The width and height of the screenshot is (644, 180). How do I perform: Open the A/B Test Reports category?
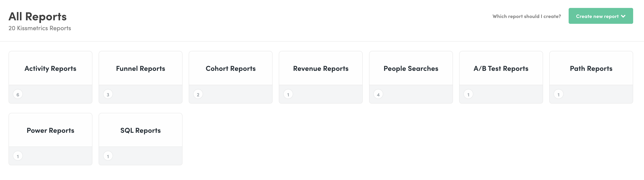tap(501, 68)
